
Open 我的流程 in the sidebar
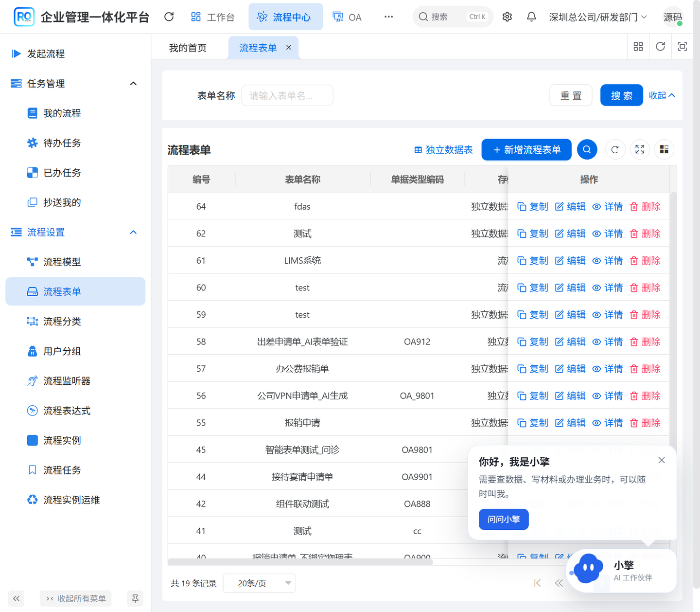75,113
